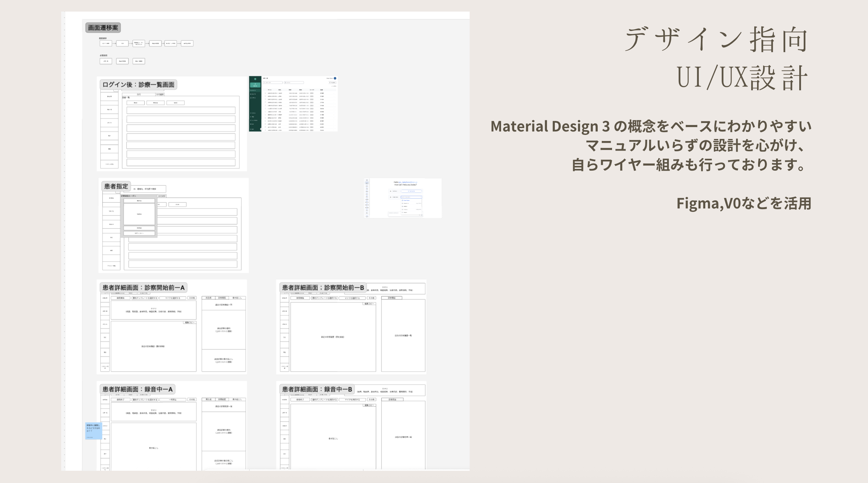Check the first row checkbox in the patient table

point(266,93)
